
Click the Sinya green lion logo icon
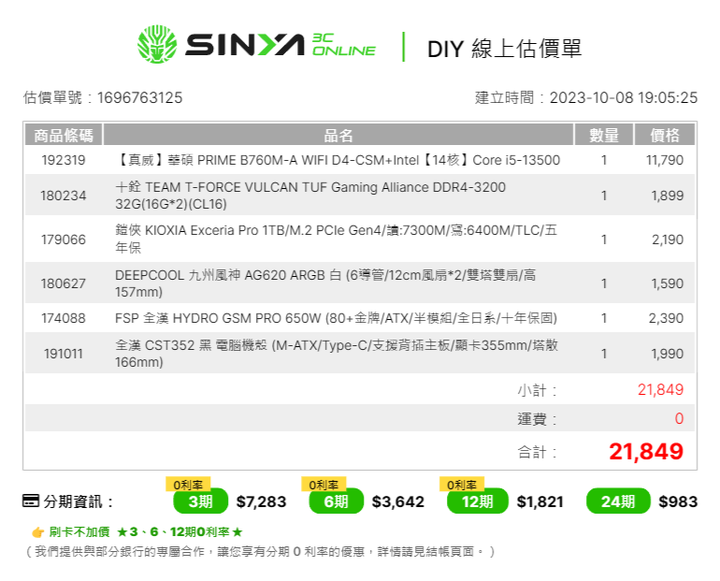[x=157, y=44]
